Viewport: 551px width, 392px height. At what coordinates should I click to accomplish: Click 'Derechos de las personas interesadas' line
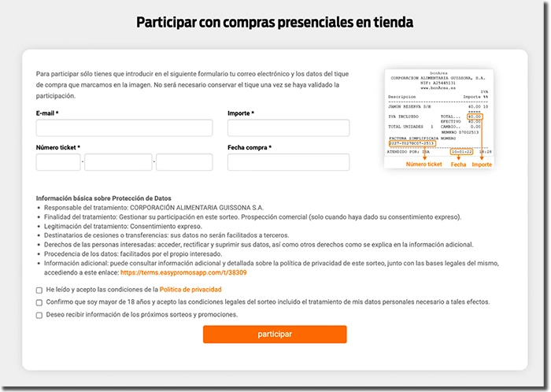pos(259,245)
